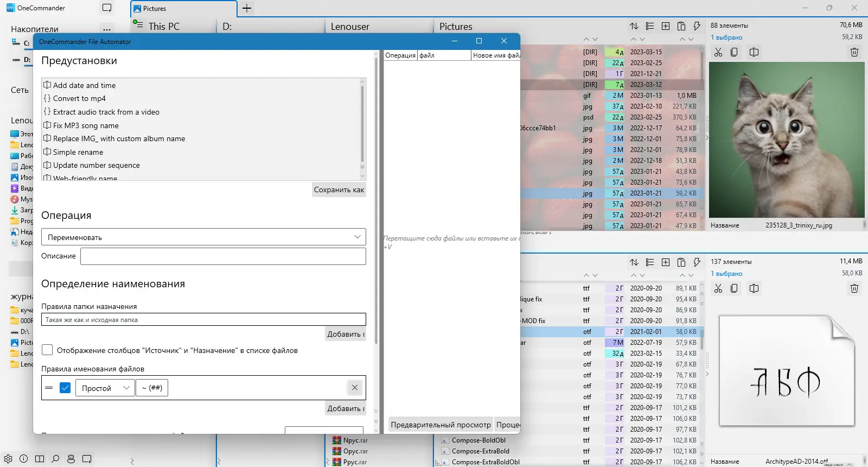Create new item in 137 элементы pane

click(666, 262)
